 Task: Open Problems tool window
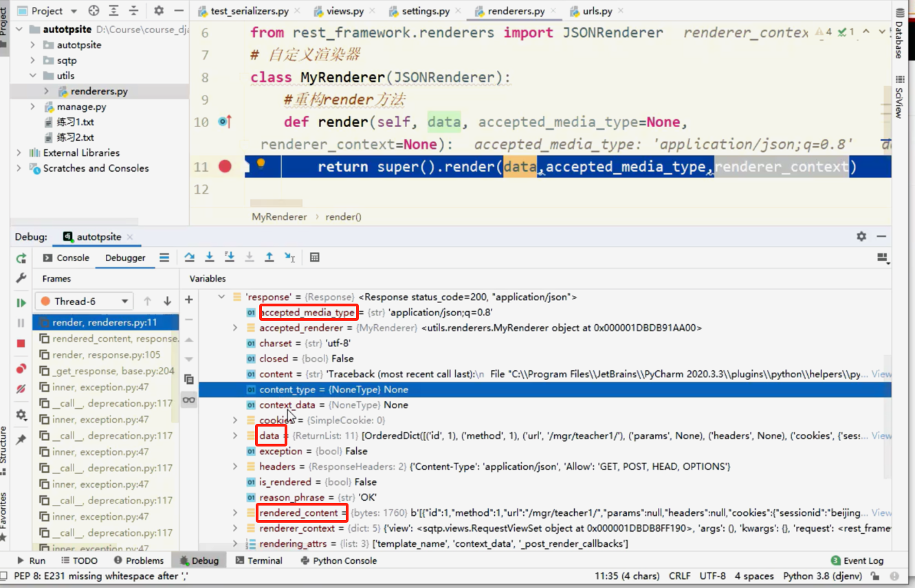click(139, 561)
